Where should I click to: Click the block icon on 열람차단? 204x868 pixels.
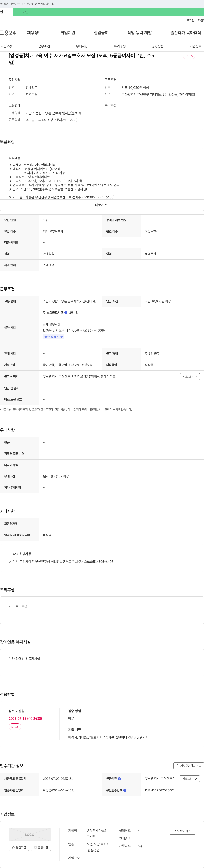(35, 847)
